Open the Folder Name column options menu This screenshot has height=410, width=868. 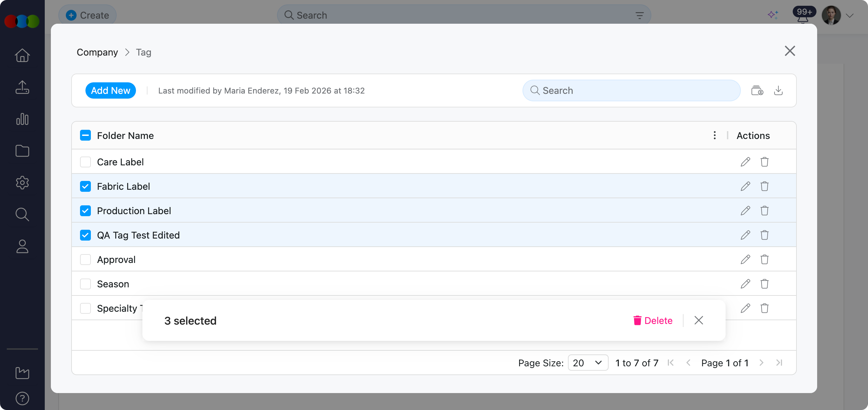714,136
